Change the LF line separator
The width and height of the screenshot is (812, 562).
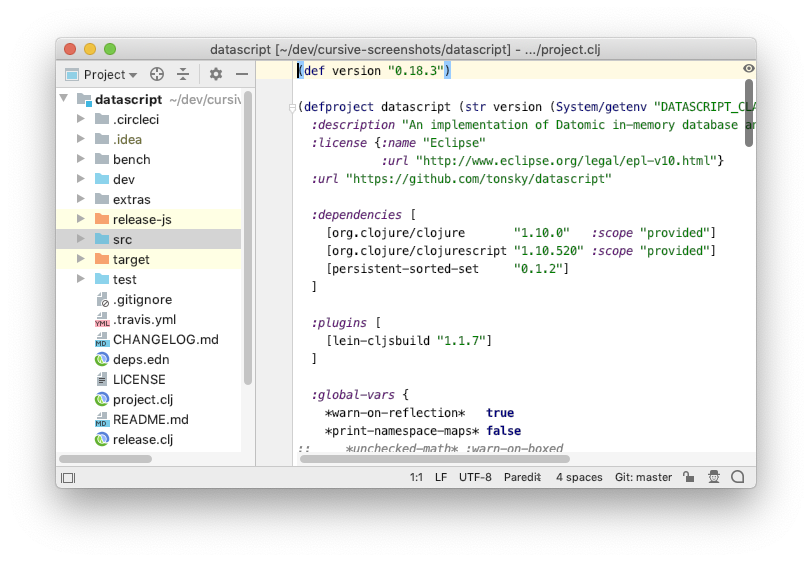pos(441,477)
